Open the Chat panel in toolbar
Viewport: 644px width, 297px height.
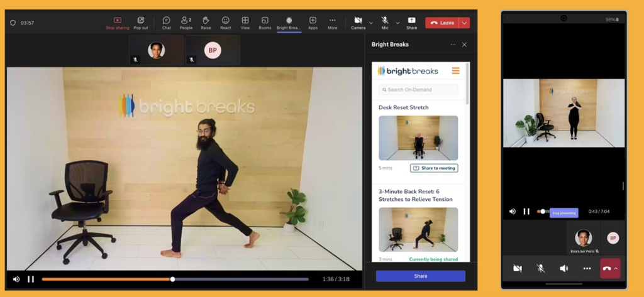(x=166, y=23)
